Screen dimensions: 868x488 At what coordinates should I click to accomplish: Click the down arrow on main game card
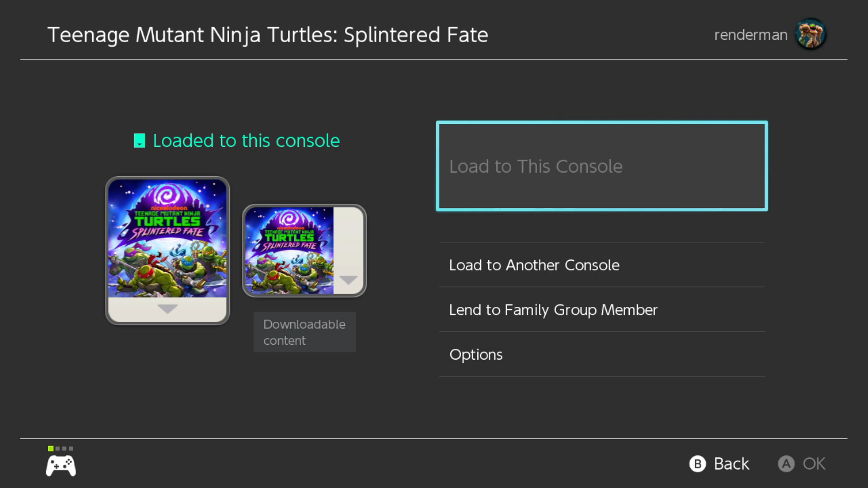(167, 309)
